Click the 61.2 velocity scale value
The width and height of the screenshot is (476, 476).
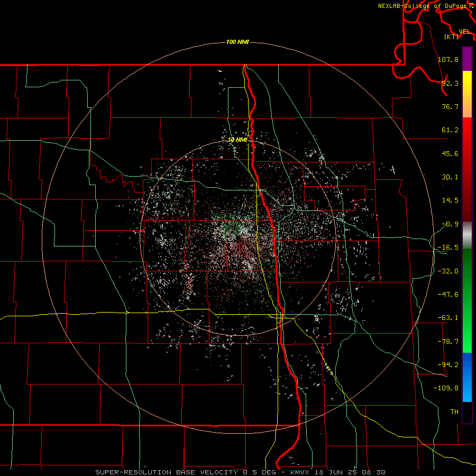point(450,130)
